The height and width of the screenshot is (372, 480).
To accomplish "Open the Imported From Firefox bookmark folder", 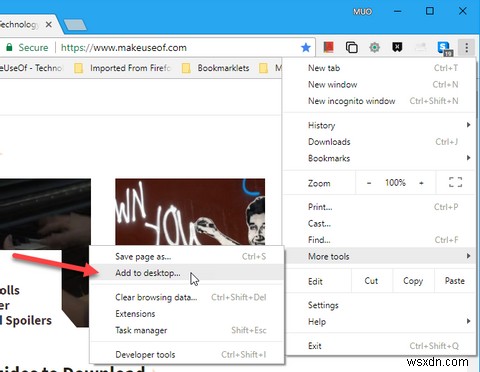I will (122, 68).
